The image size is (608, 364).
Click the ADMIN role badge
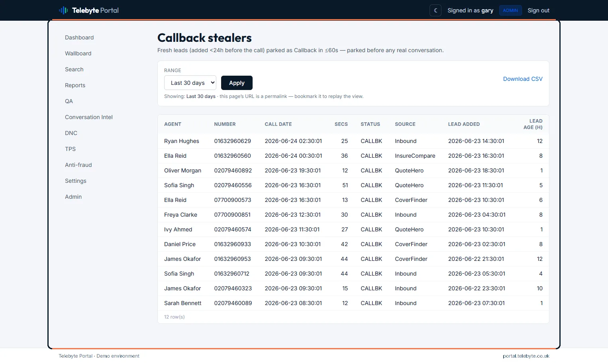pyautogui.click(x=510, y=10)
